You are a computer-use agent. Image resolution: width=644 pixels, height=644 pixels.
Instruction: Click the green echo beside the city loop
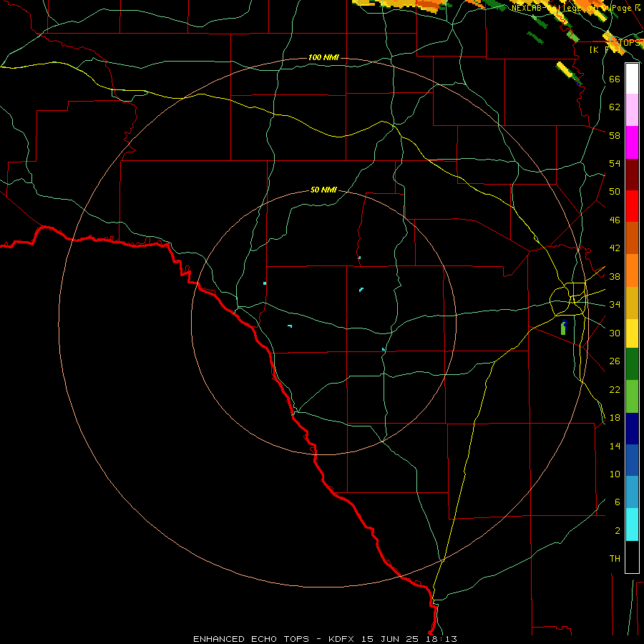pyautogui.click(x=563, y=328)
